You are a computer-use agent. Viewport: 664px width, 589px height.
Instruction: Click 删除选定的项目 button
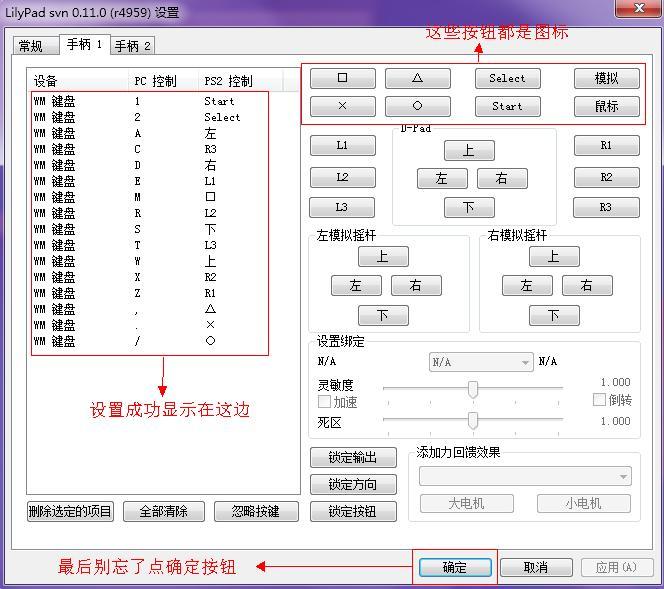(x=70, y=512)
